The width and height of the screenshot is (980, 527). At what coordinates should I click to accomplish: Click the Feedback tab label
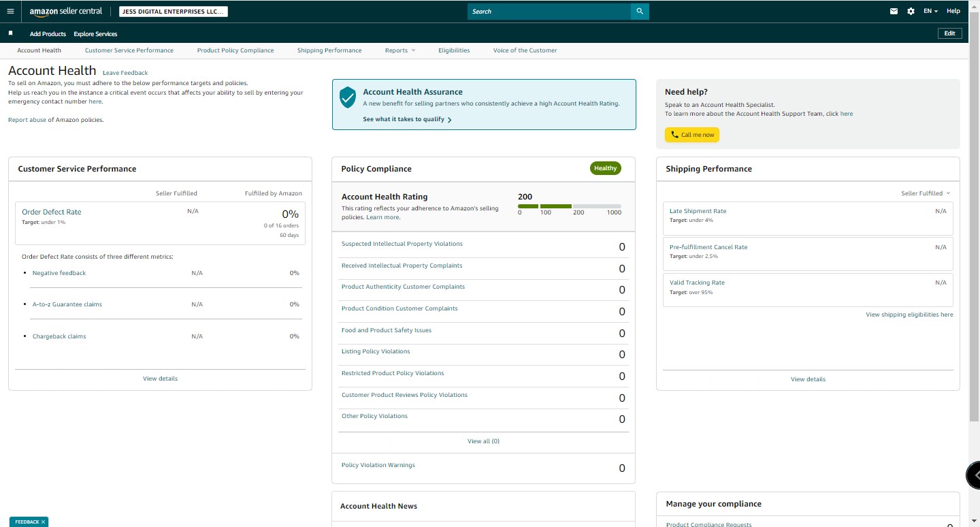[x=27, y=522]
